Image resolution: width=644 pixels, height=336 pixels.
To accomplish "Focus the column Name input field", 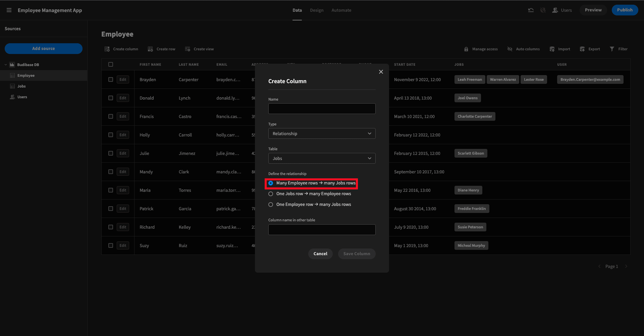I will click(322, 109).
